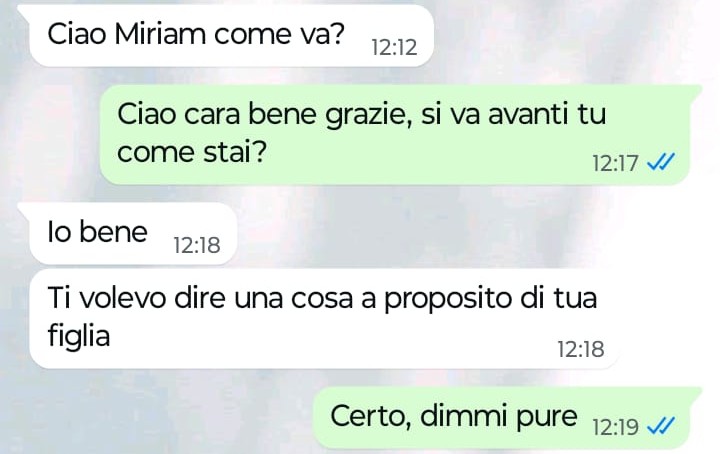Click the 12:12 timestamp
Image resolution: width=720 pixels, height=454 pixels.
point(394,47)
